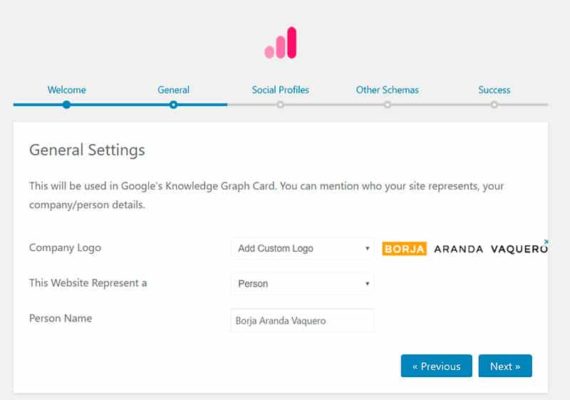This screenshot has width=570, height=400.
Task: Open the Other Schemas step label
Action: coord(387,90)
